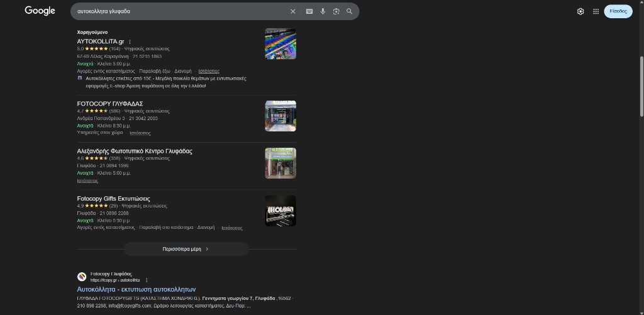Open Ιστότοπος link under Αλεξανδρής listing
Viewport: 644px width, 315px height.
87,180
